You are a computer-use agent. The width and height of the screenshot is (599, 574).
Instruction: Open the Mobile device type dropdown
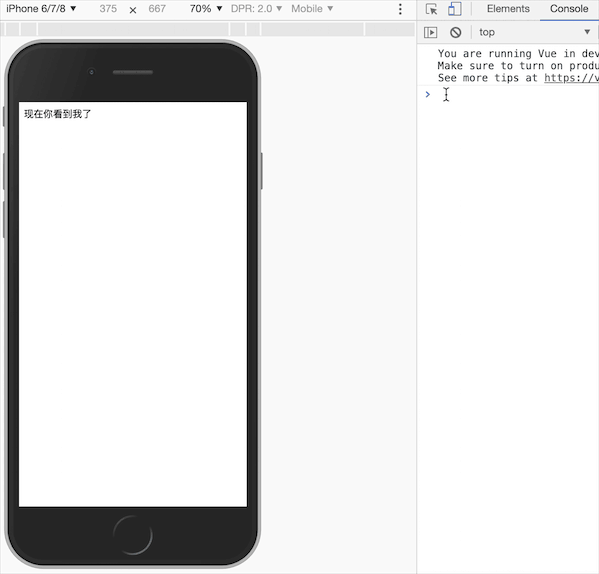click(x=312, y=8)
